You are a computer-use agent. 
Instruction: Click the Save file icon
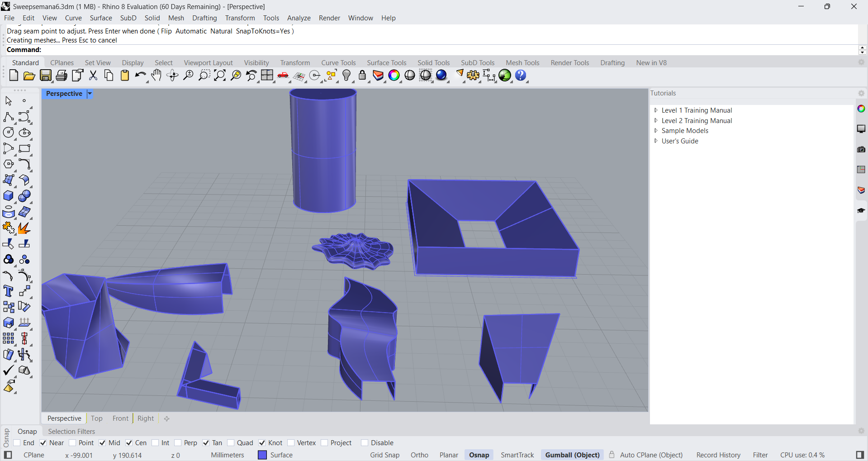[x=46, y=76]
